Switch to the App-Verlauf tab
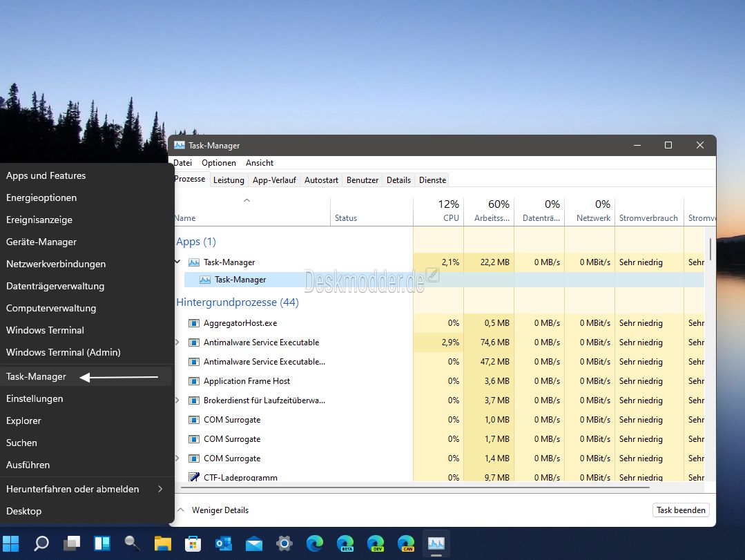 pos(274,180)
